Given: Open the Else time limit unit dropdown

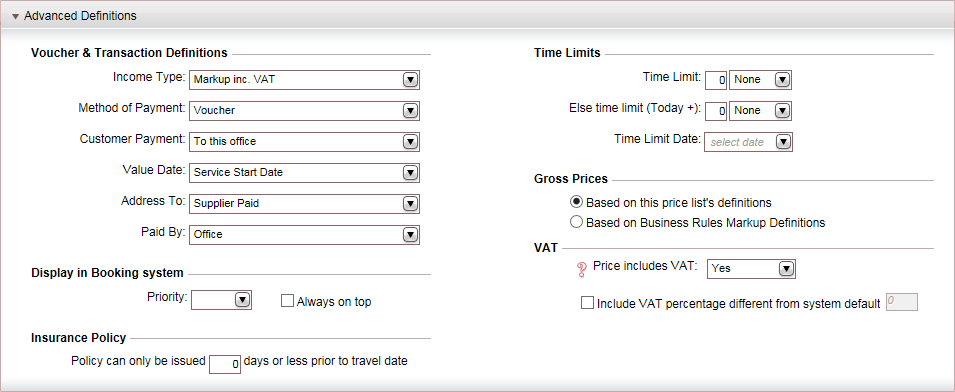Looking at the screenshot, I should pos(760,111).
